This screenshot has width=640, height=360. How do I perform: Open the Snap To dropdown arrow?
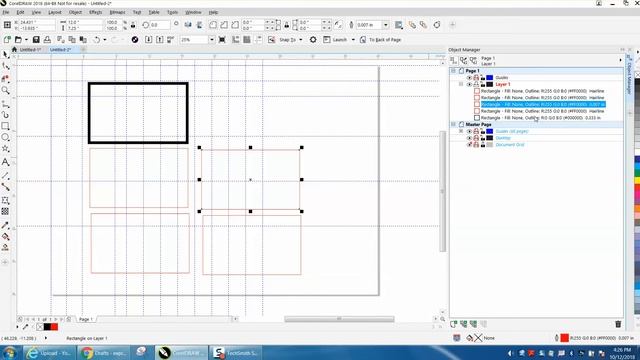(301, 40)
